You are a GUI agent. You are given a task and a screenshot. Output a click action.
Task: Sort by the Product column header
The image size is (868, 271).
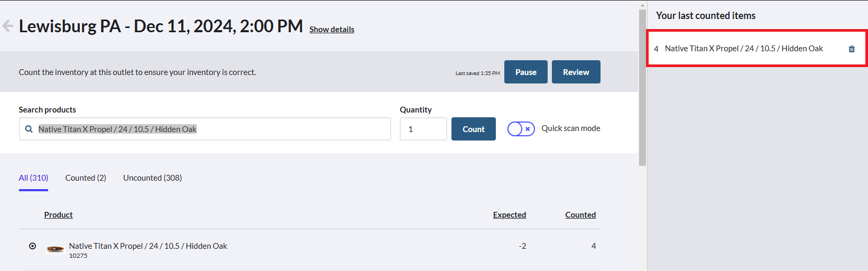[x=58, y=215]
